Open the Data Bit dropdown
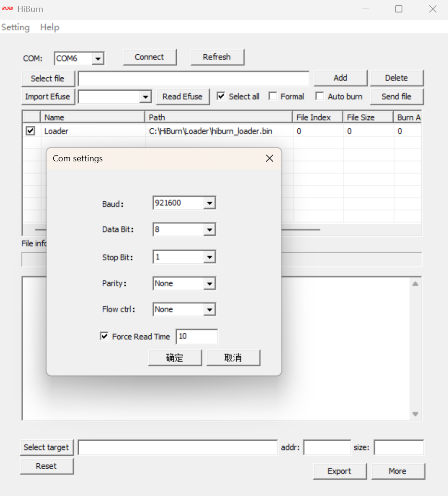Viewport: 448px width, 496px height. [x=209, y=230]
